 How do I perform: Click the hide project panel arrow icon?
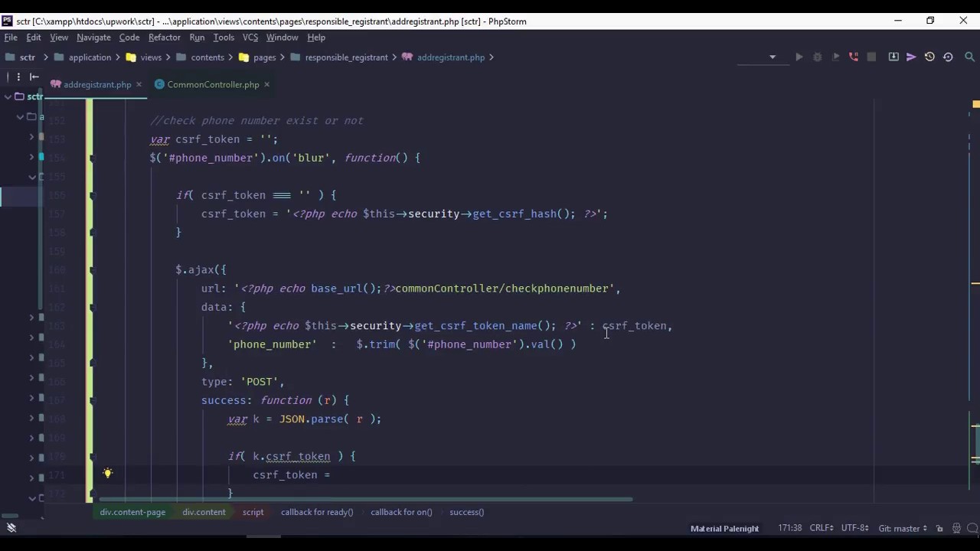(34, 77)
